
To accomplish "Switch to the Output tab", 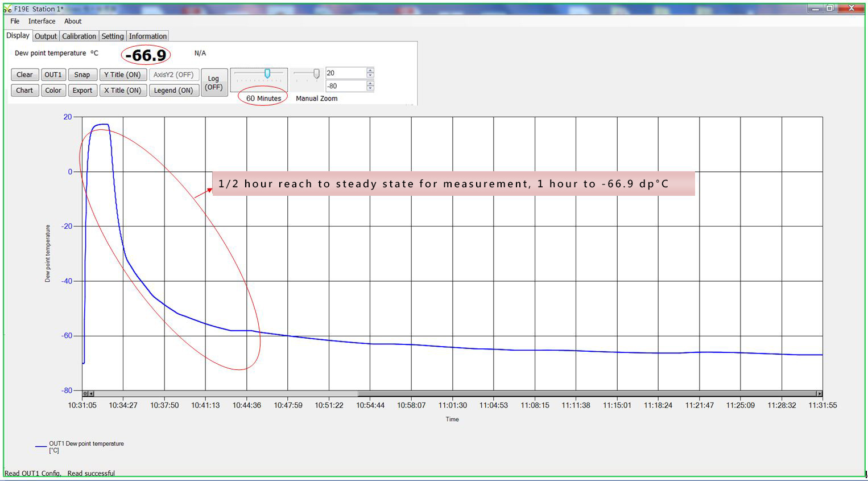I will (x=46, y=36).
